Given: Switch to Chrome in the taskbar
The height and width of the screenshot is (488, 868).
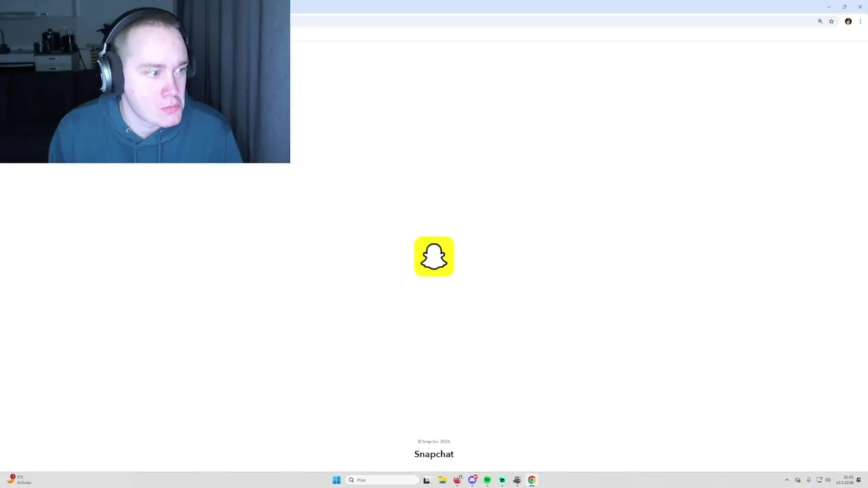Looking at the screenshot, I should point(532,480).
